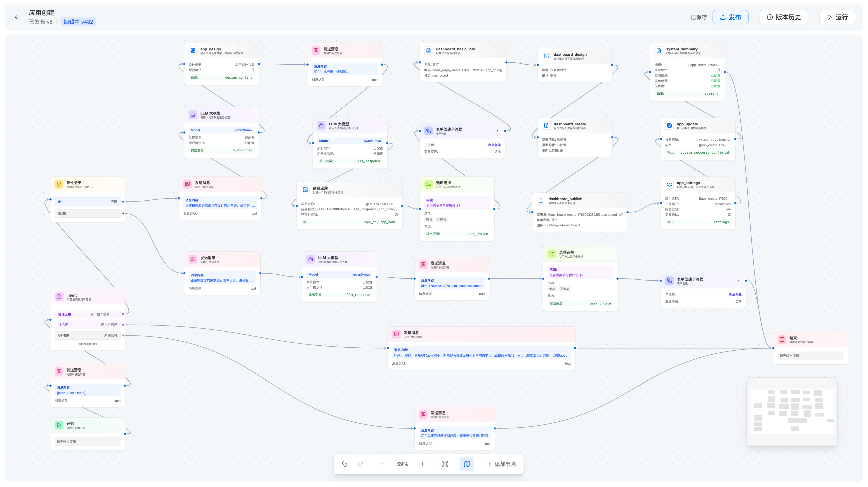This screenshot has width=868, height=487.
Task: Select the 打招呼 intent row
Action: click(x=87, y=325)
